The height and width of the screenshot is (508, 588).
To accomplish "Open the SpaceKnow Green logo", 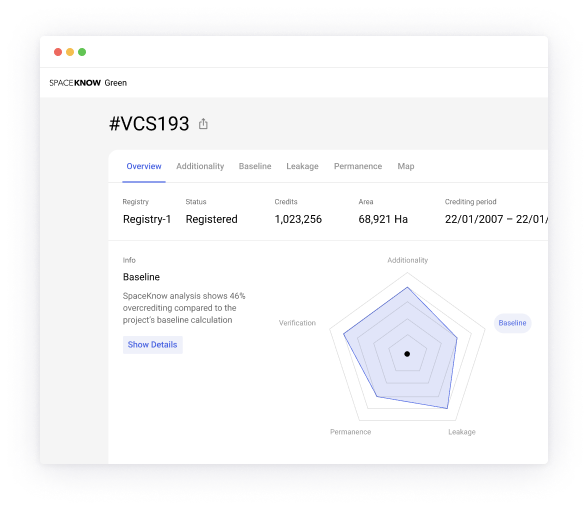I will (x=88, y=83).
